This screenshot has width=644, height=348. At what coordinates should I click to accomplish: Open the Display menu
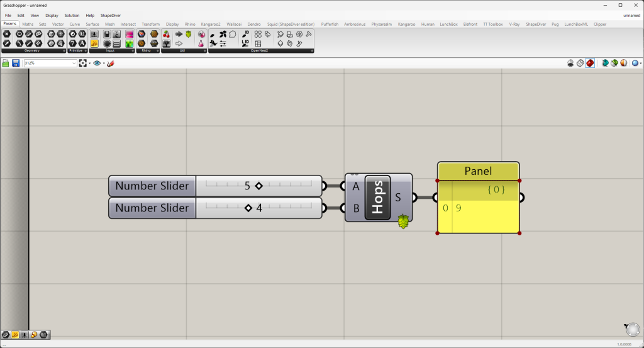tap(52, 15)
